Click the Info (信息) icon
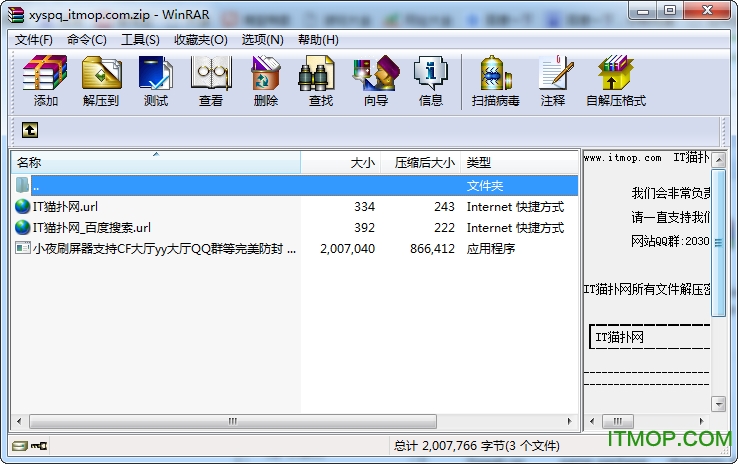This screenshot has width=738, height=464. [x=431, y=73]
